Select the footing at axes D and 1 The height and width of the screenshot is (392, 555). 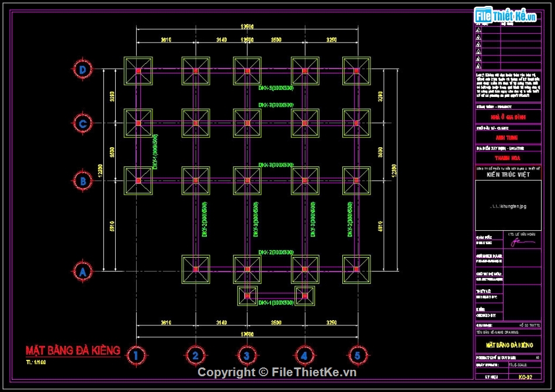pyautogui.click(x=138, y=71)
